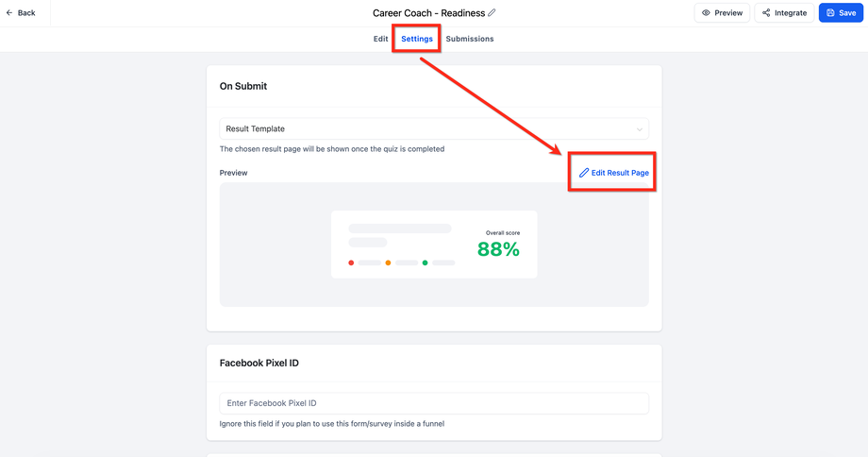Switch to the Edit tab
The width and height of the screenshot is (868, 457).
(380, 39)
